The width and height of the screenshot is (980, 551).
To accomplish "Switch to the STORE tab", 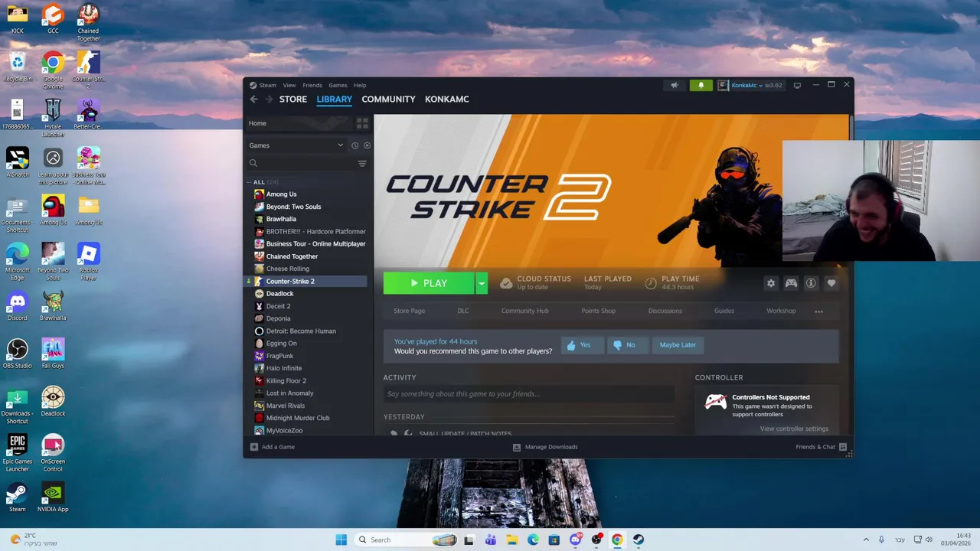I will [293, 99].
